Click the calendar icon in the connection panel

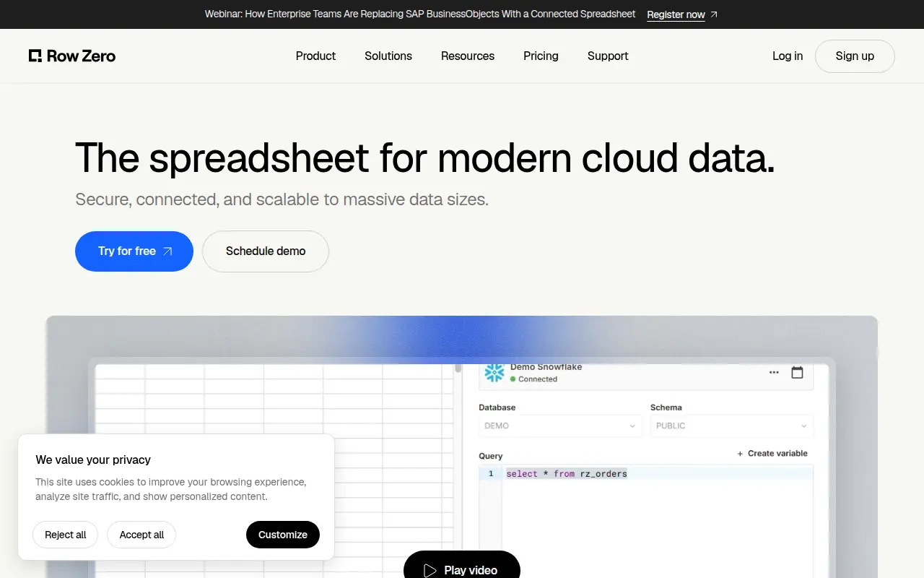pos(797,373)
